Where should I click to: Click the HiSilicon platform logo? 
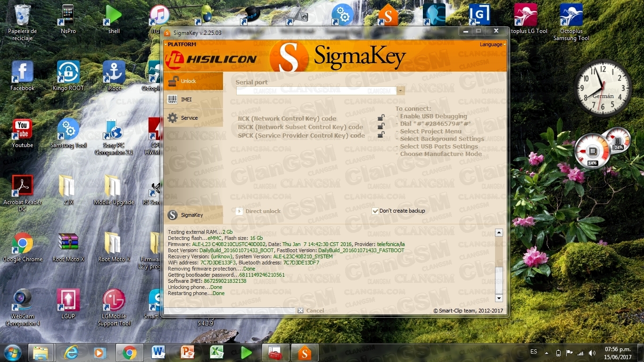point(211,59)
